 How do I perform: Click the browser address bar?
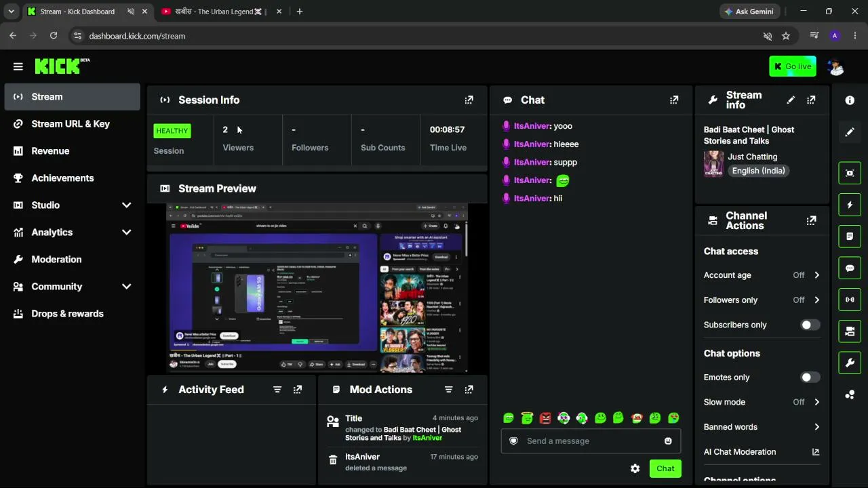tap(420, 36)
